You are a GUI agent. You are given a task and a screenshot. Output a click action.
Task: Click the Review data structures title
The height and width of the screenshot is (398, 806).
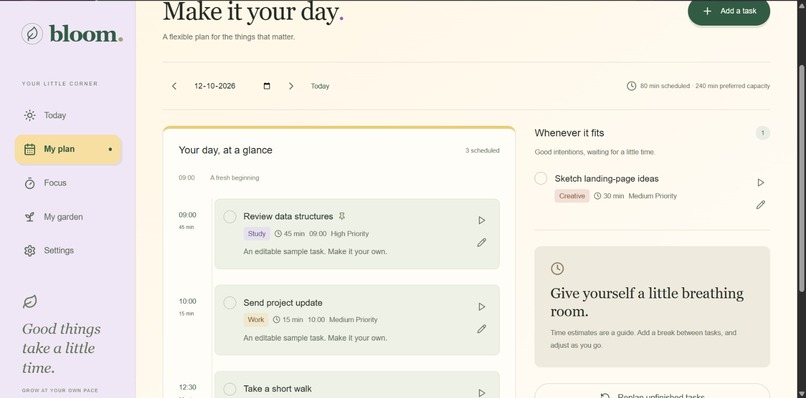[x=288, y=216]
